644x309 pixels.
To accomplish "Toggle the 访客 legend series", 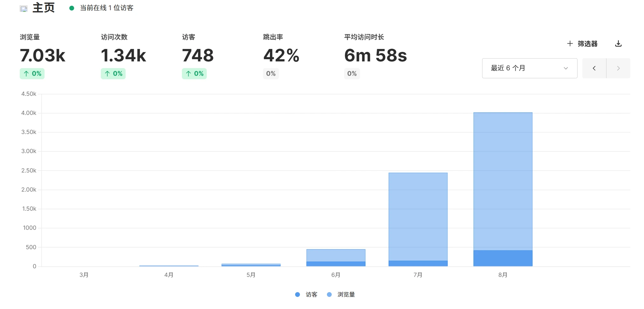I will pos(306,295).
